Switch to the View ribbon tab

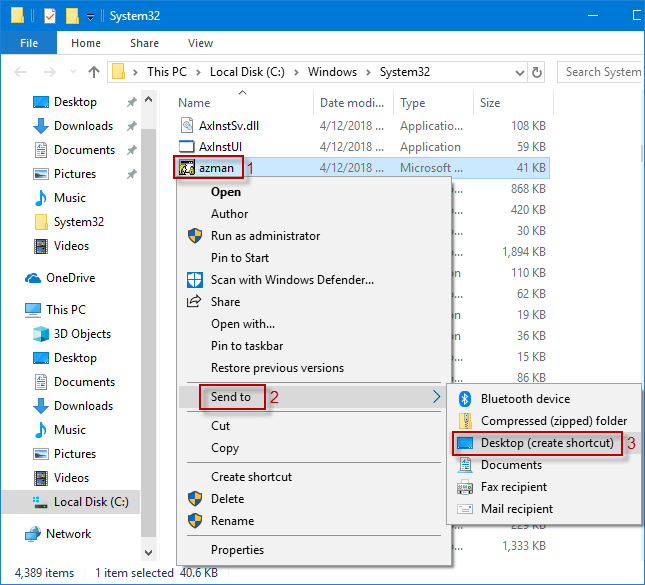click(200, 43)
